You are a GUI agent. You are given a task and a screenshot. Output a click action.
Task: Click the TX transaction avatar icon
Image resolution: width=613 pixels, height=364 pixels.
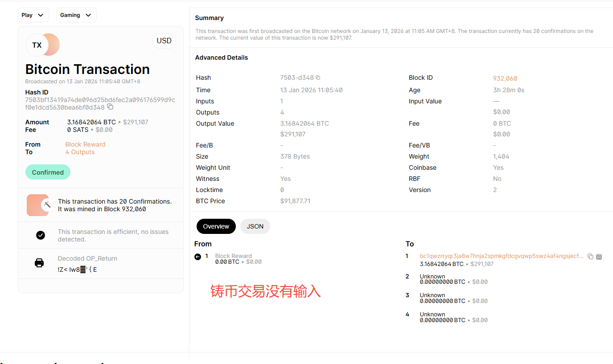click(x=37, y=45)
